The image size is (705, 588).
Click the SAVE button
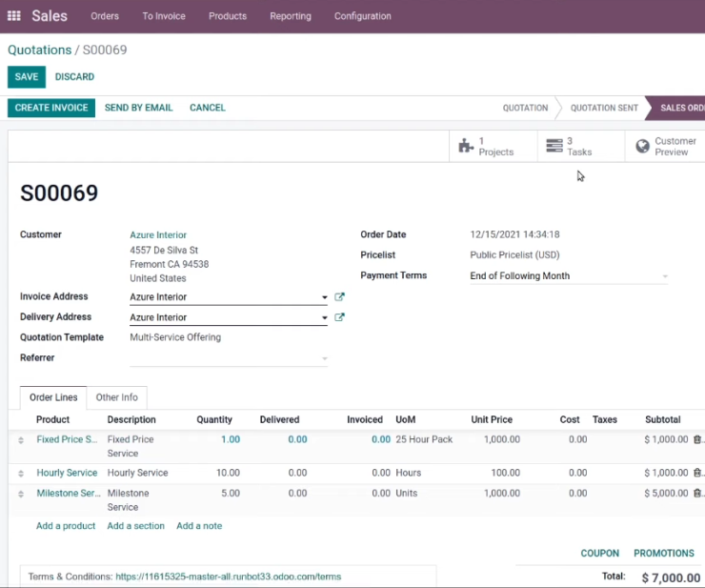pyautogui.click(x=27, y=77)
